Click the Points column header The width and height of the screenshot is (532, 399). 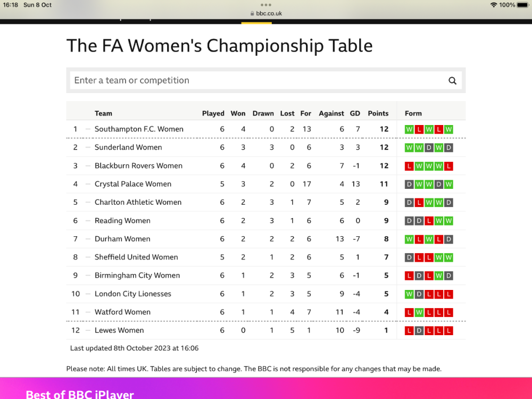tap(378, 113)
